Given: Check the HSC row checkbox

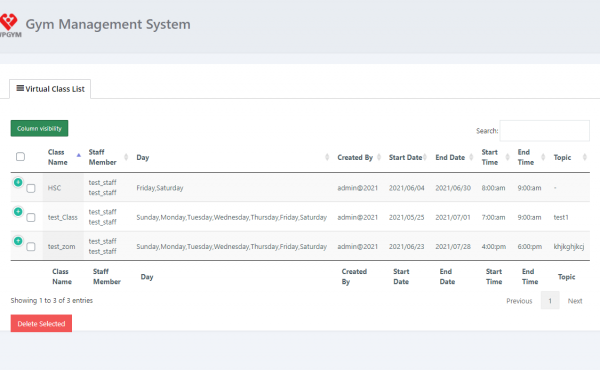Looking at the screenshot, I should point(31,188).
